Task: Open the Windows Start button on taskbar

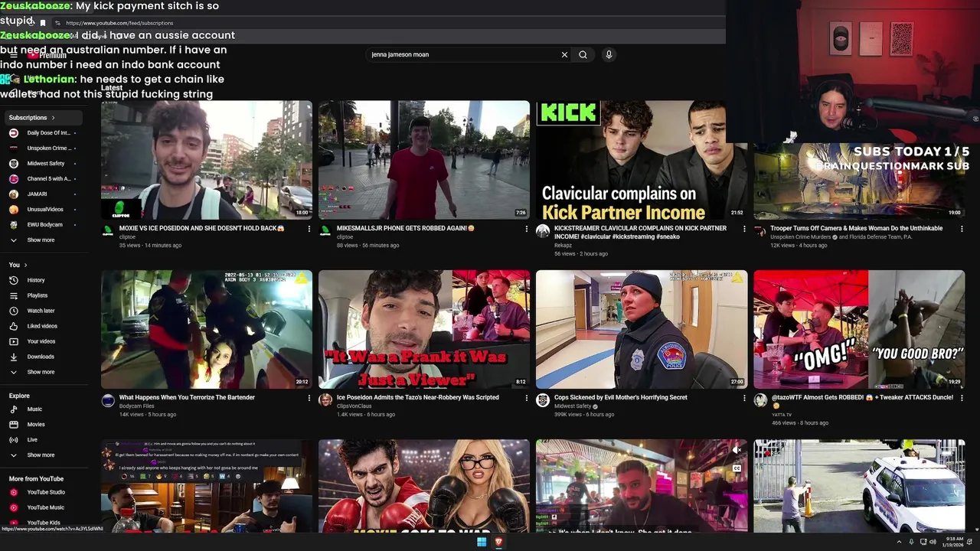Action: click(482, 542)
